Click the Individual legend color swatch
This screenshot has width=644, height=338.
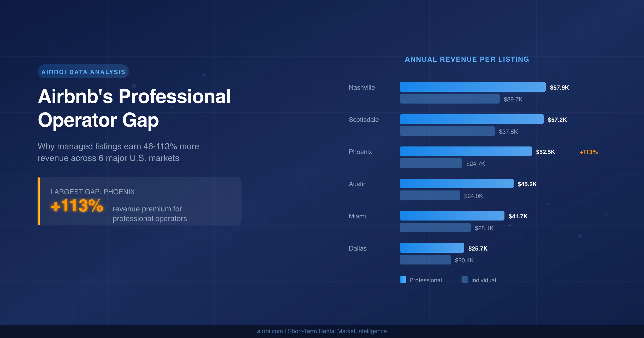tap(465, 280)
